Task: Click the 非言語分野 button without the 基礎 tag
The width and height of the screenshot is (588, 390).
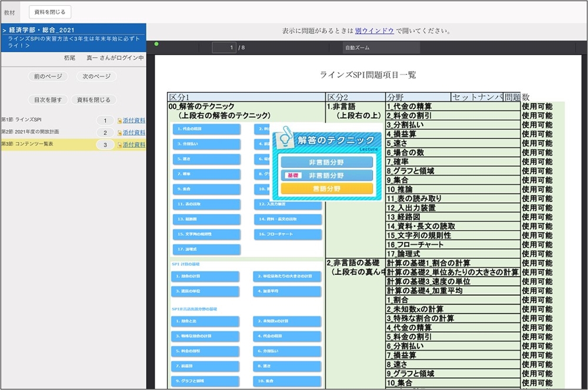Action: [x=326, y=162]
